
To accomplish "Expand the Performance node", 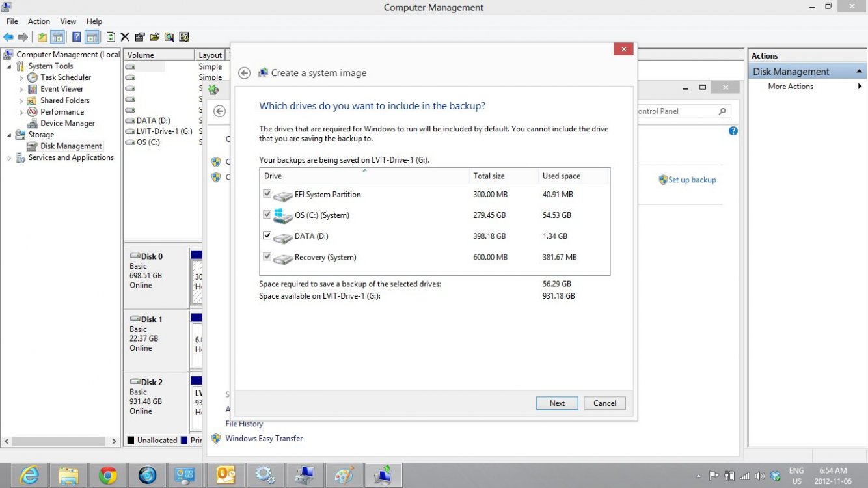I will (21, 112).
